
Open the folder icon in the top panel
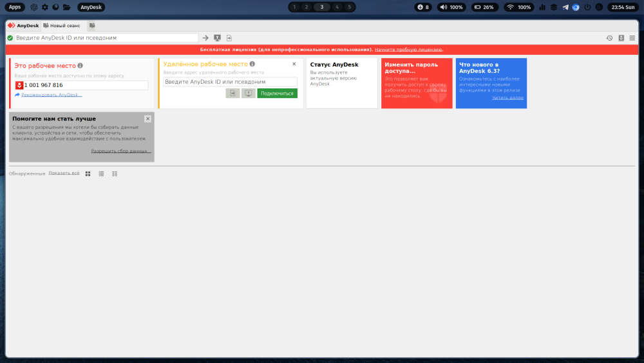66,7
